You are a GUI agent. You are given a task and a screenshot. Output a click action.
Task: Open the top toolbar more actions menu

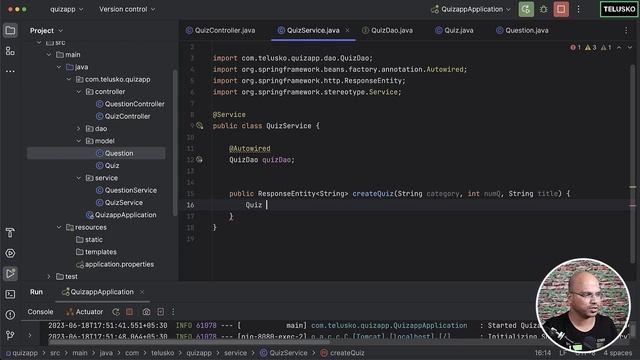pos(578,9)
